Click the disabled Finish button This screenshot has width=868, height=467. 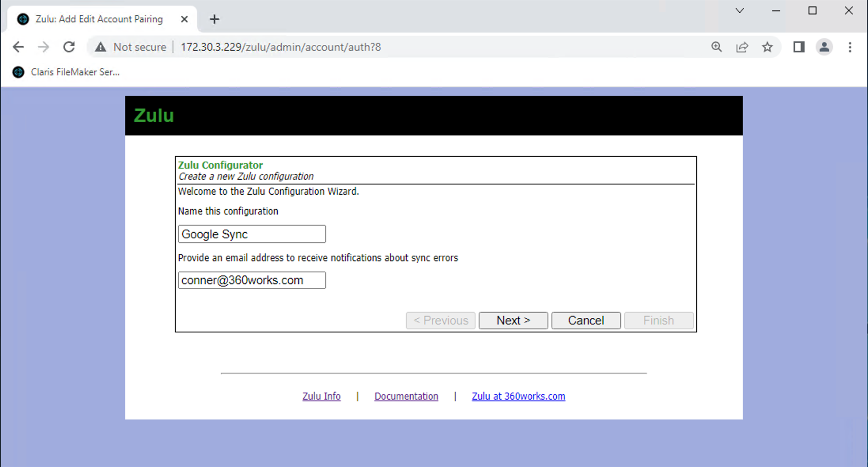point(659,320)
